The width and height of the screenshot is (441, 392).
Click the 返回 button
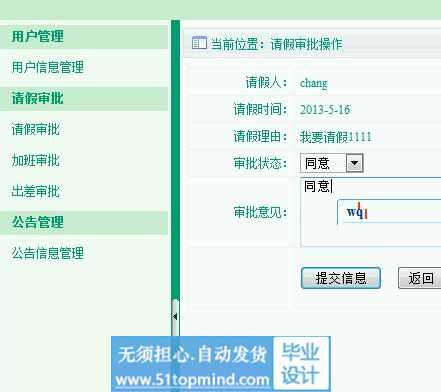(420, 278)
